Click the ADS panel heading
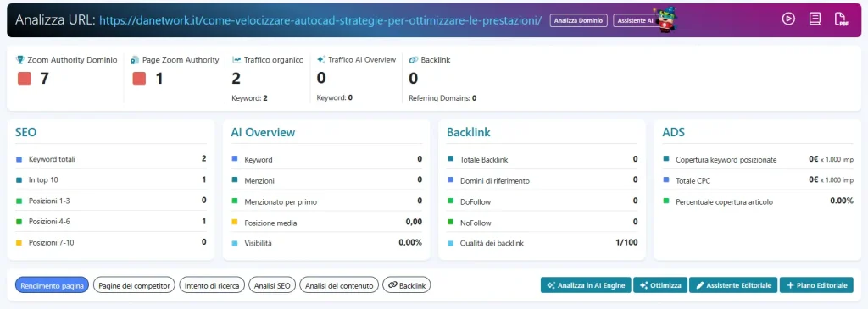 [x=674, y=133]
